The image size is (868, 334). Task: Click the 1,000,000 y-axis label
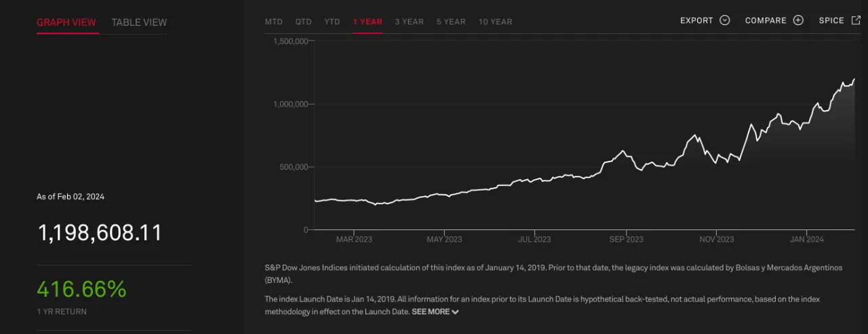[291, 104]
